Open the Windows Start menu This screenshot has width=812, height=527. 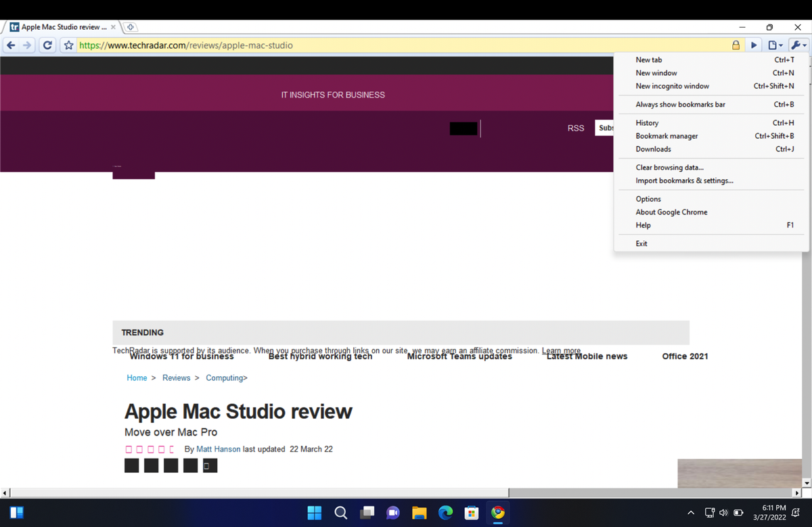tap(315, 513)
